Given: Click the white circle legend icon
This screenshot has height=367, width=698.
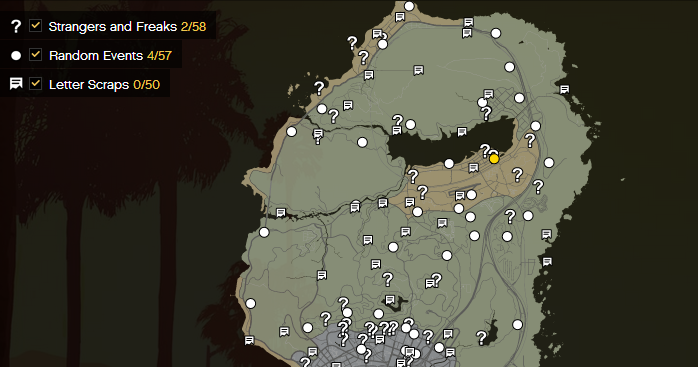Looking at the screenshot, I should (16, 56).
